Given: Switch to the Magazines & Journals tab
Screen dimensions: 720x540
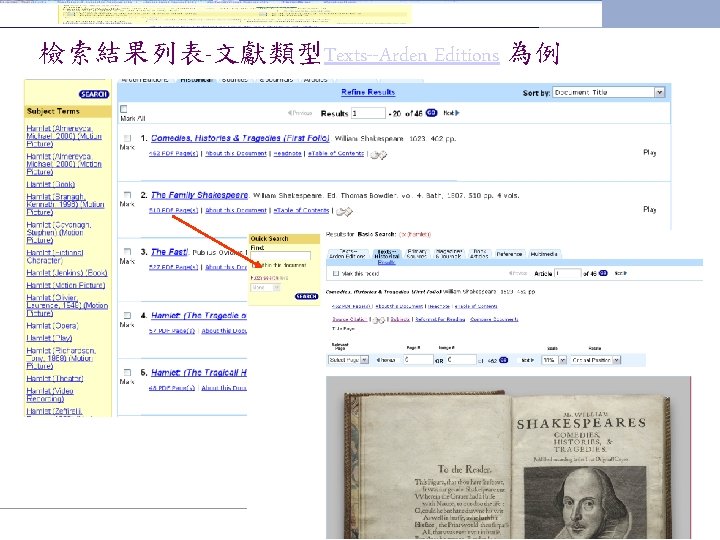Looking at the screenshot, I should point(448,254).
